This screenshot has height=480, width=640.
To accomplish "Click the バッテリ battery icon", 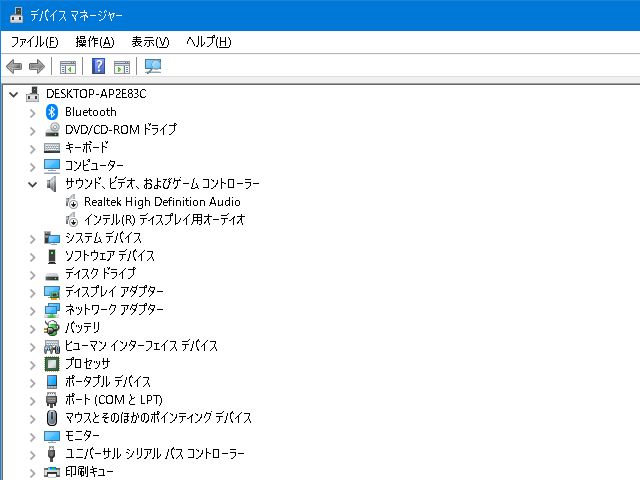I will click(x=53, y=328).
